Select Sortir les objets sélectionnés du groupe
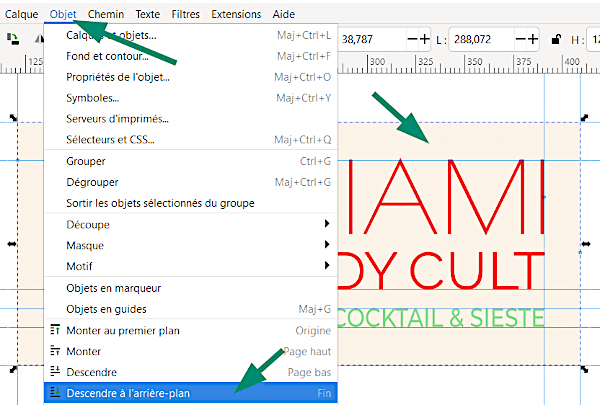 (x=191, y=203)
